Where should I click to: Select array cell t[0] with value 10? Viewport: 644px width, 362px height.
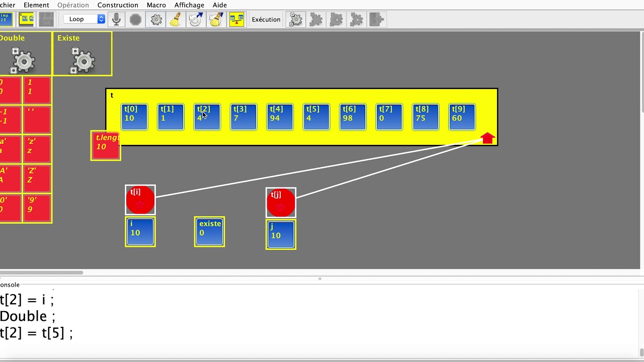tap(134, 117)
